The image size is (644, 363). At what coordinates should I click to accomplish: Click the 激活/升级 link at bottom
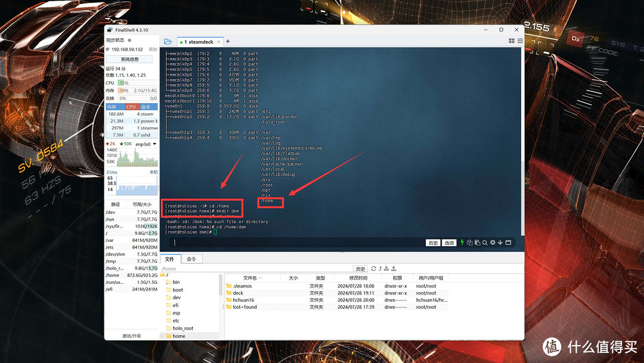[x=132, y=336]
